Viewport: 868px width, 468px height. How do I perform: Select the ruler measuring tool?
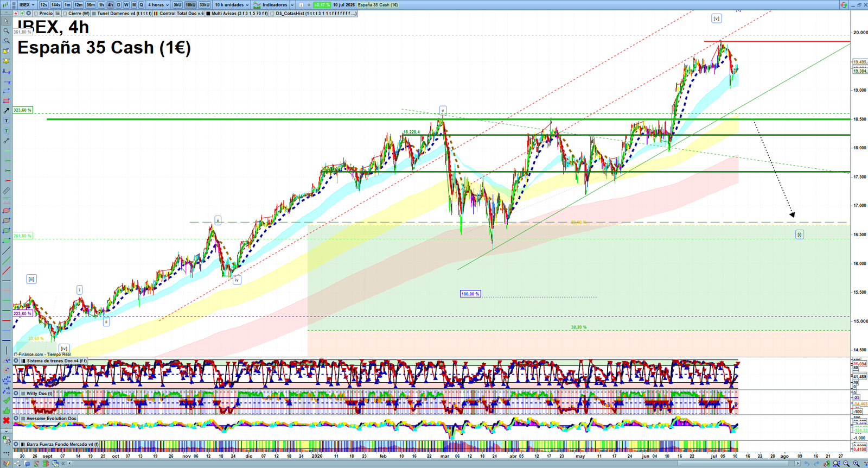point(7,191)
